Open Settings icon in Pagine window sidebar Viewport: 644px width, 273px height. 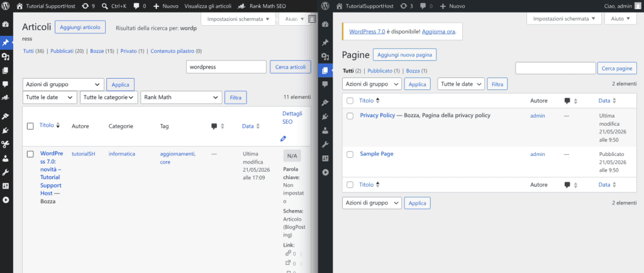point(325,158)
